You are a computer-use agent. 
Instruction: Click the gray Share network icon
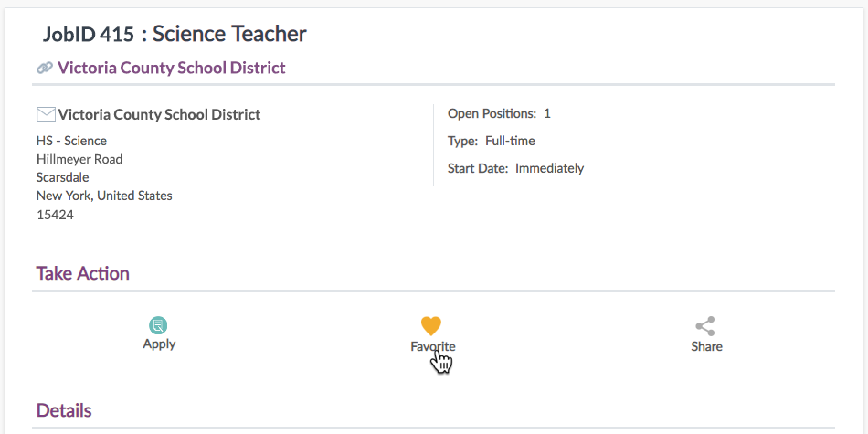pyautogui.click(x=705, y=326)
